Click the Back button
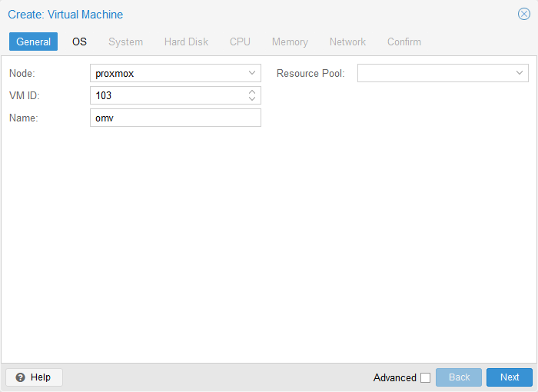Screen dimensions: 538x392 coord(458,377)
